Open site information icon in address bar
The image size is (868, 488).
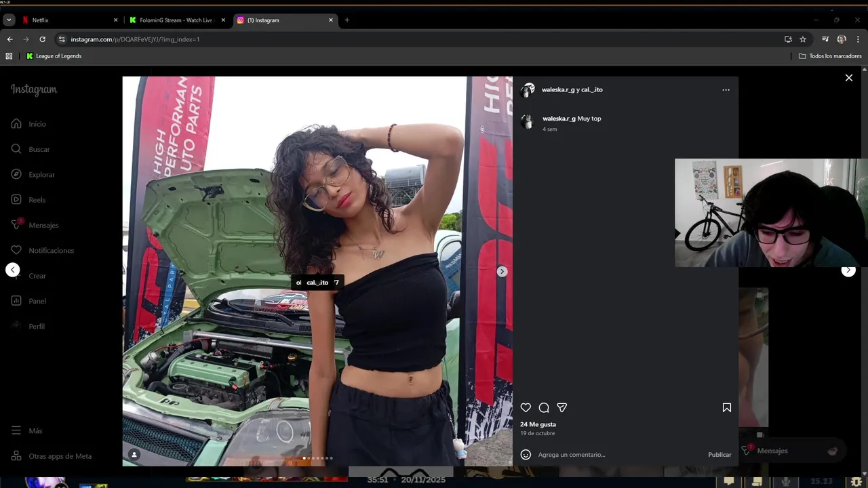coord(62,39)
